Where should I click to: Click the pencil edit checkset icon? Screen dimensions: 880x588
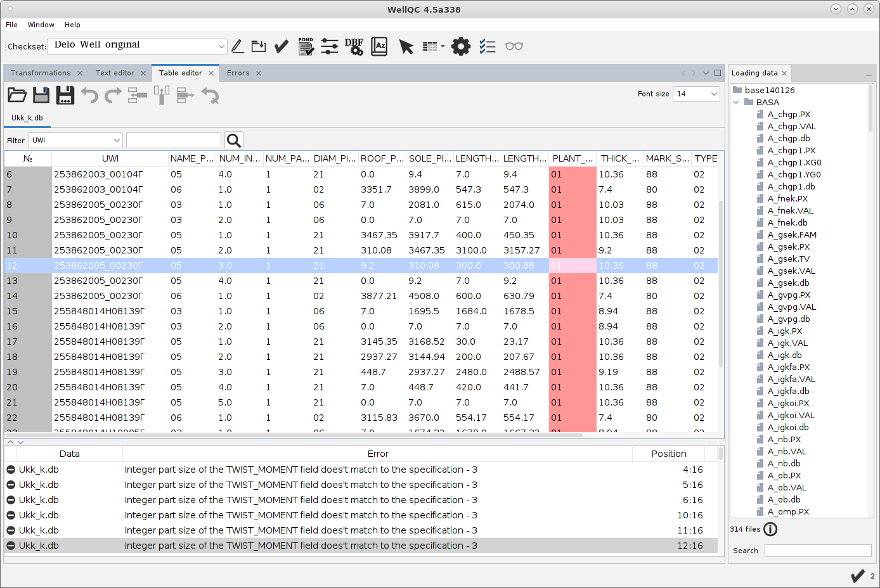coord(237,46)
